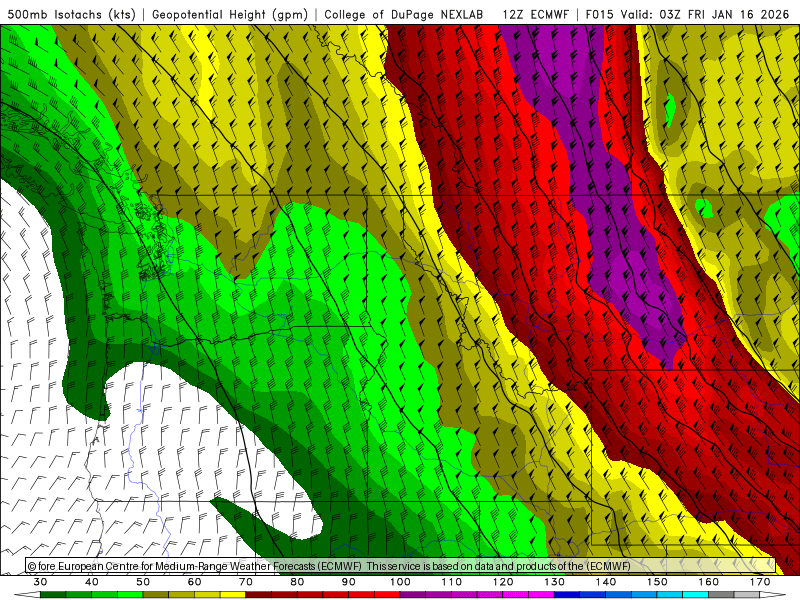Screen dimensions: 800x600
Task: Click the '110' label on the color scale
Action: point(452,582)
